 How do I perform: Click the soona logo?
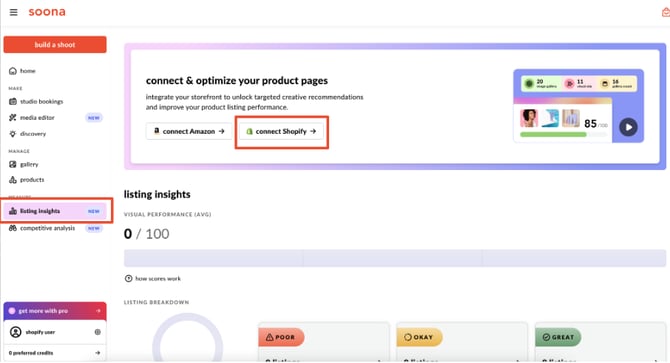(x=47, y=12)
